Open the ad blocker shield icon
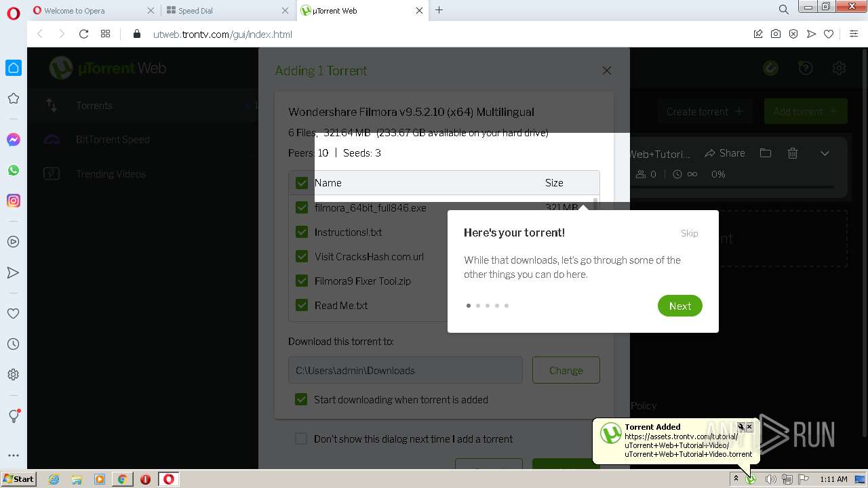 [793, 34]
